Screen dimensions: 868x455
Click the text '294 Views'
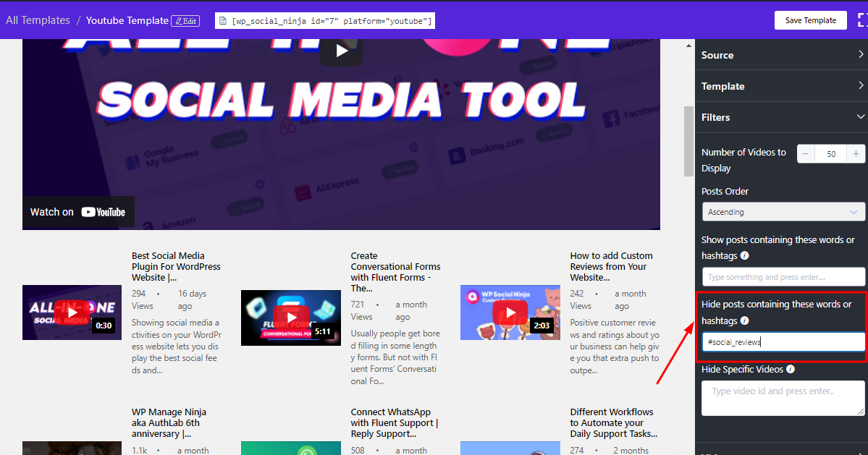coord(142,299)
